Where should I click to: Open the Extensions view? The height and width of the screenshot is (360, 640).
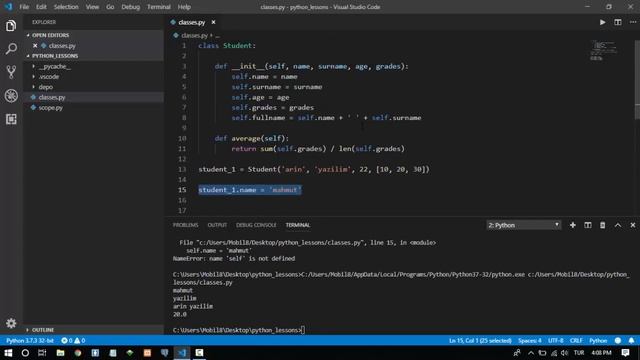click(11, 119)
